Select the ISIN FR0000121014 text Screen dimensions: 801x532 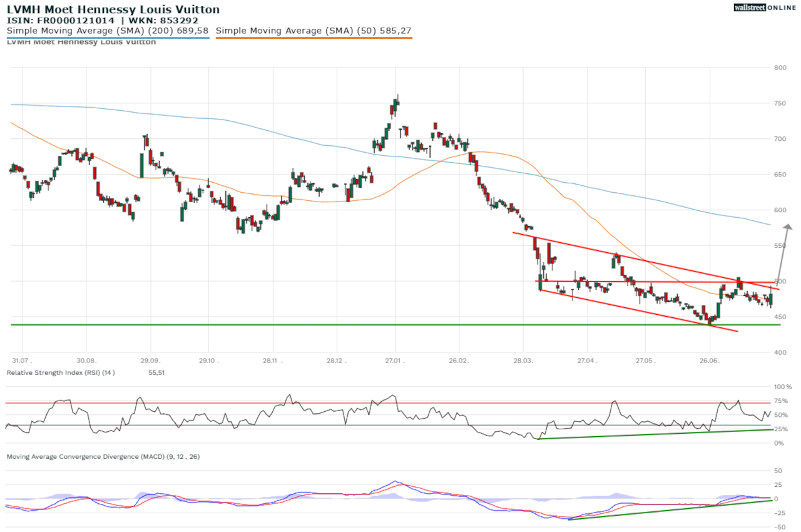(61, 20)
